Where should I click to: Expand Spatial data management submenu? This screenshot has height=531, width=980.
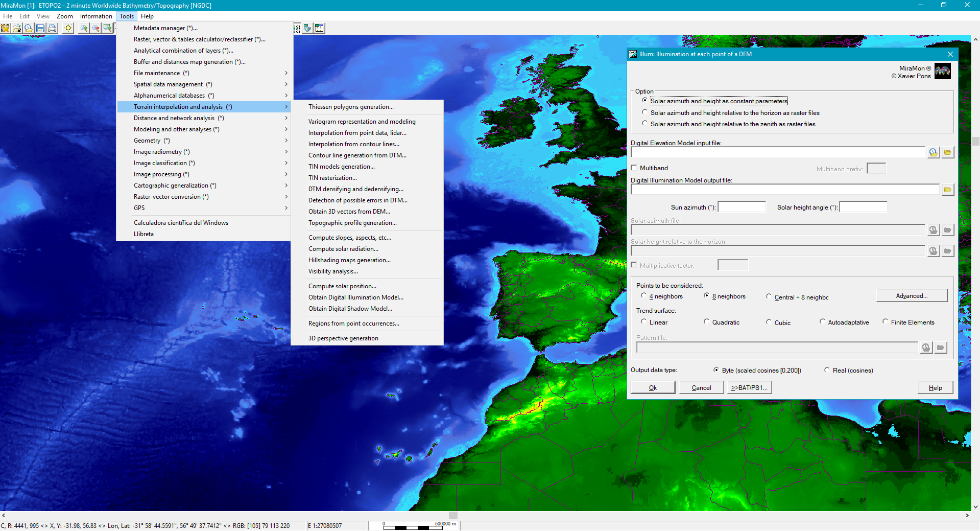pyautogui.click(x=204, y=84)
